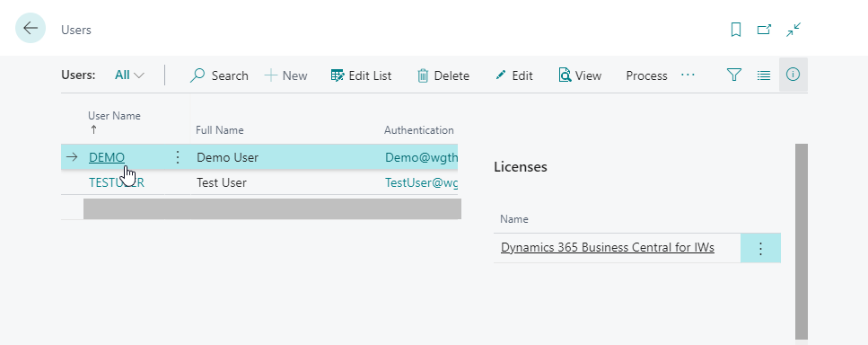Open the TESTUSER user link
The height and width of the screenshot is (345, 868).
[x=117, y=182]
